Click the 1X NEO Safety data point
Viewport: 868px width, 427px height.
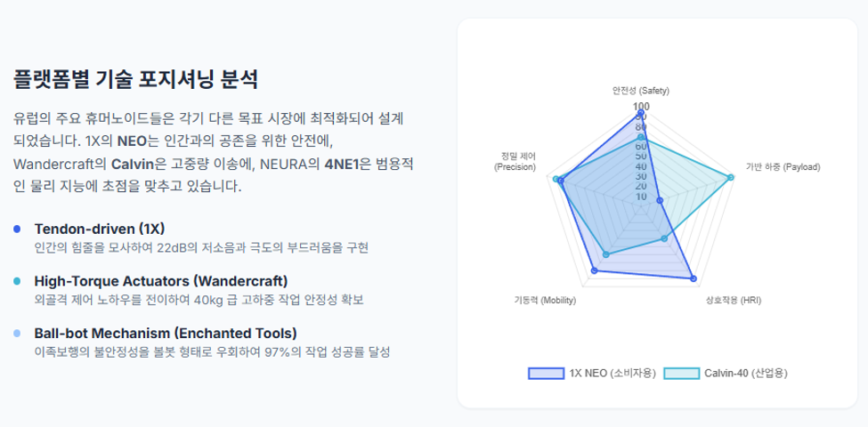coord(641,113)
